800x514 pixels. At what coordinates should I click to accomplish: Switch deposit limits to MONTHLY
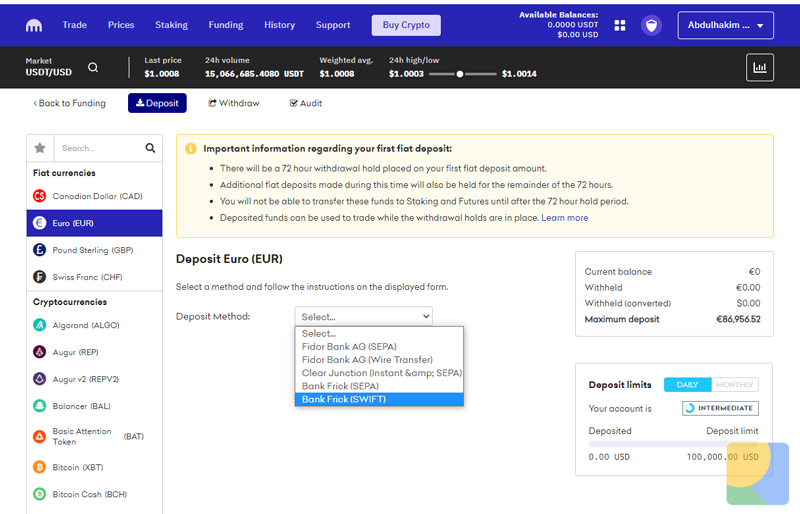point(734,385)
